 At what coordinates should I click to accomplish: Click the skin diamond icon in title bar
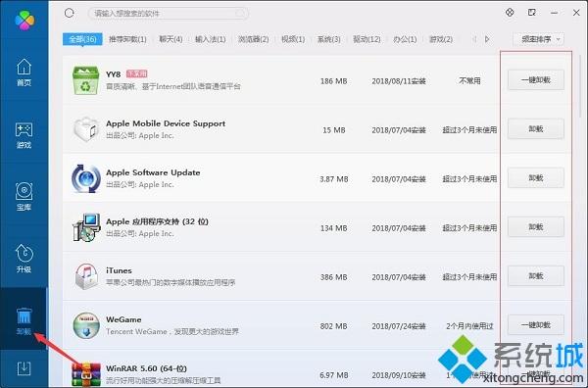[510, 13]
